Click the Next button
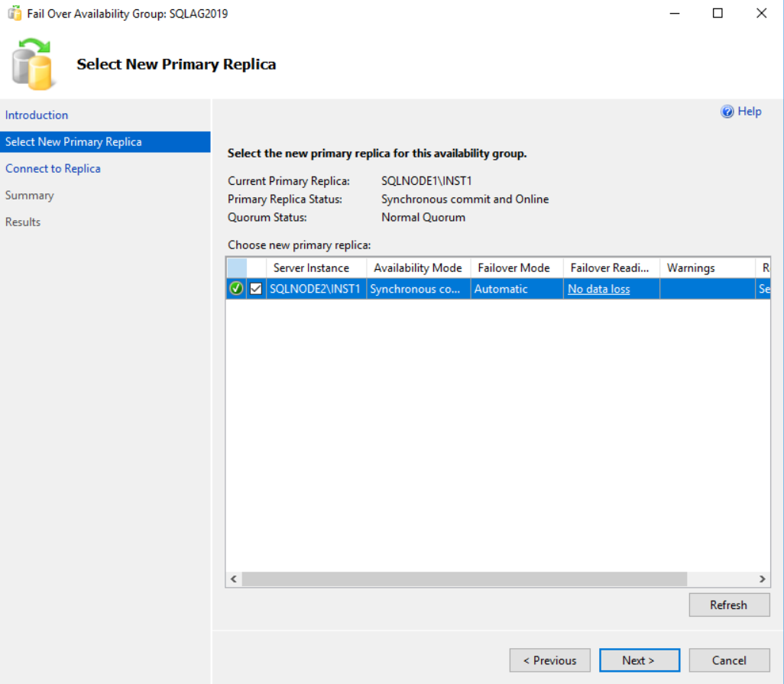This screenshot has height=684, width=784. click(x=640, y=660)
